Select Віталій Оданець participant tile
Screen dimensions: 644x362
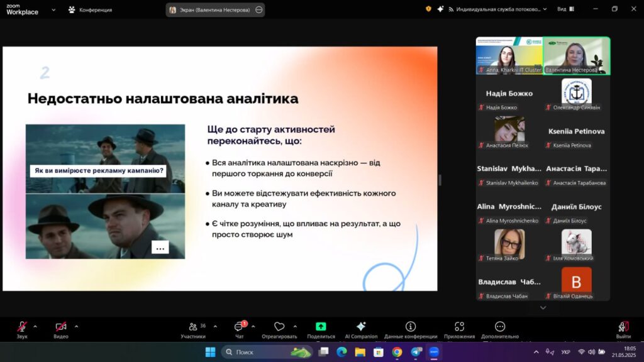577,283
